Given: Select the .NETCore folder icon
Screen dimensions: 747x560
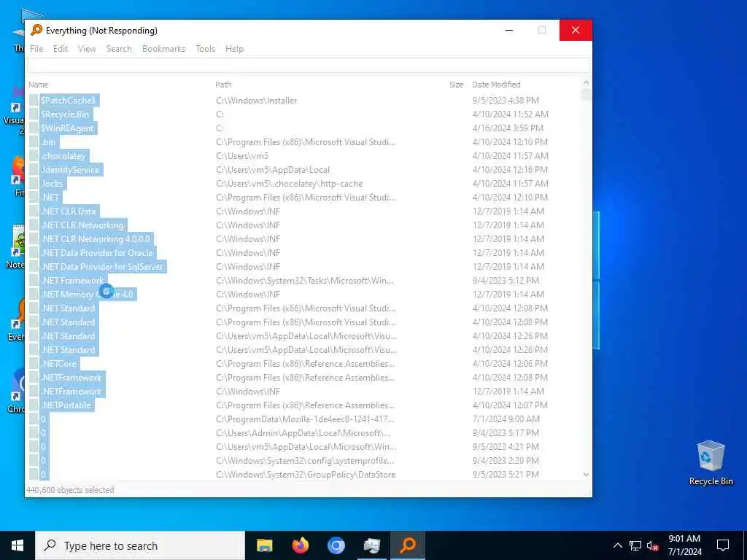Looking at the screenshot, I should tap(34, 364).
